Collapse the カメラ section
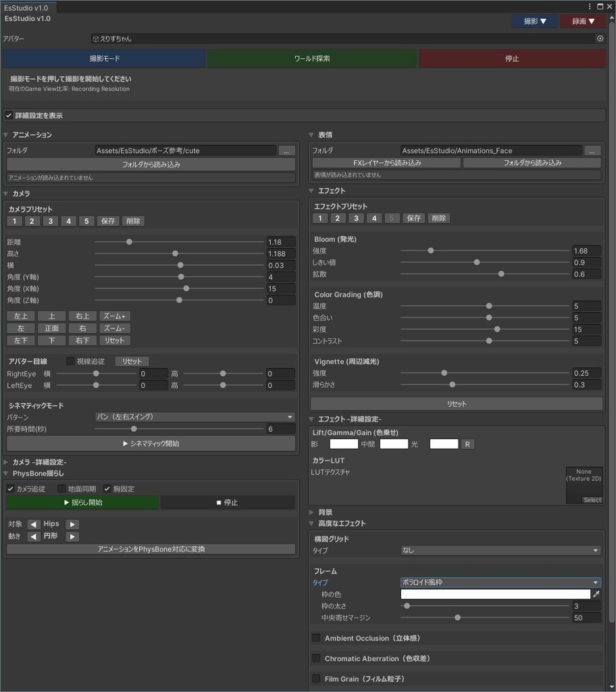This screenshot has width=616, height=692. tap(7, 193)
